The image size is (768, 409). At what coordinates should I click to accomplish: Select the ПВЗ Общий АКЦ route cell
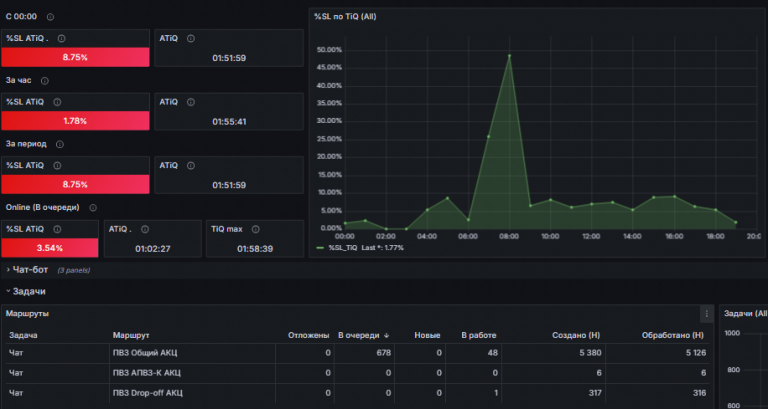[192, 353]
